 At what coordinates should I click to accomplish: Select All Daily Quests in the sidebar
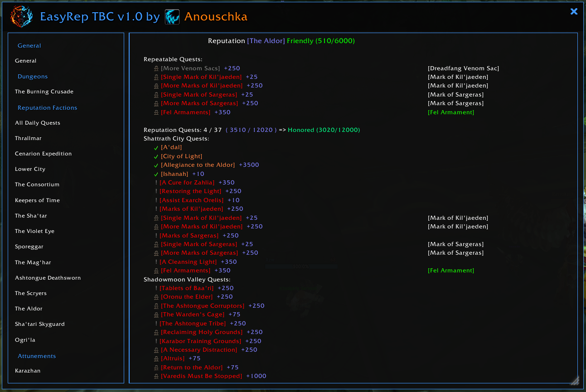coord(38,123)
